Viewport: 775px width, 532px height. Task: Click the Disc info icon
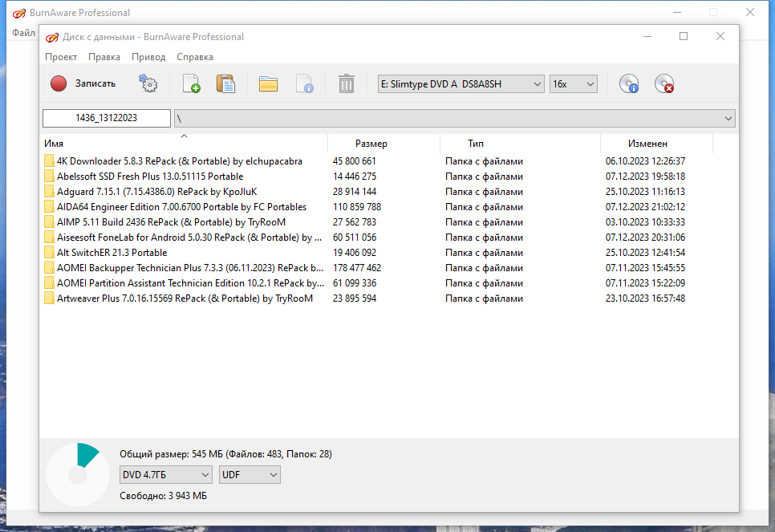click(629, 83)
